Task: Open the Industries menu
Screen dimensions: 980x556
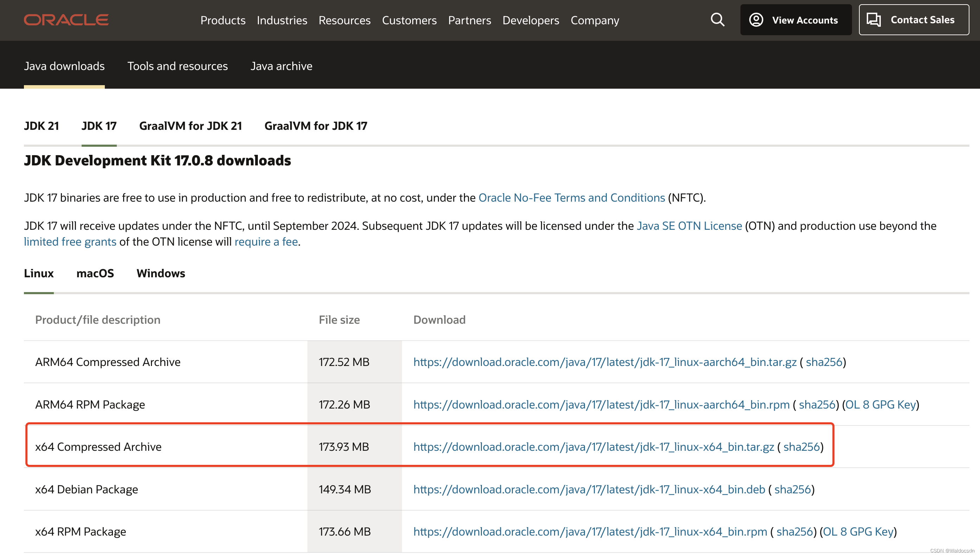Action: click(282, 20)
